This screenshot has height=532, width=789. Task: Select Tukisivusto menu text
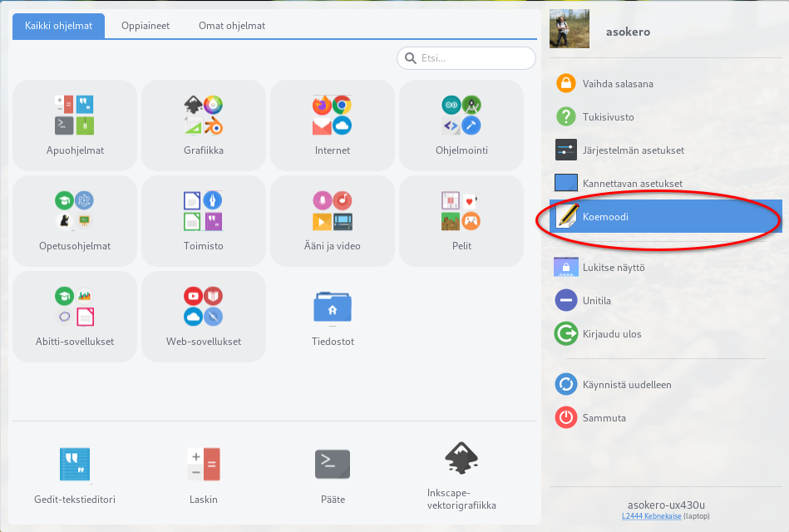click(609, 117)
